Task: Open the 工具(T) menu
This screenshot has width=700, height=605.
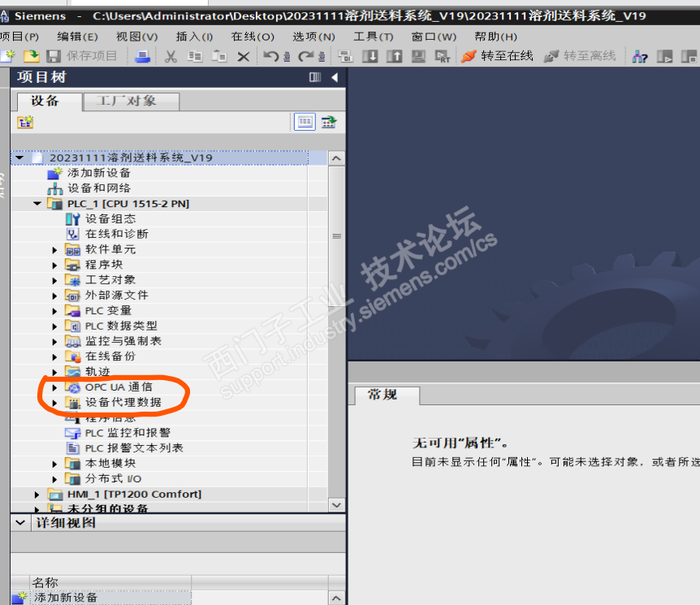Action: (374, 37)
